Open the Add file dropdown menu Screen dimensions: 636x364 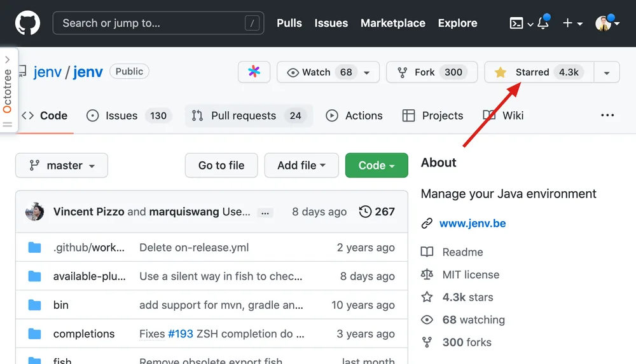[x=301, y=165]
